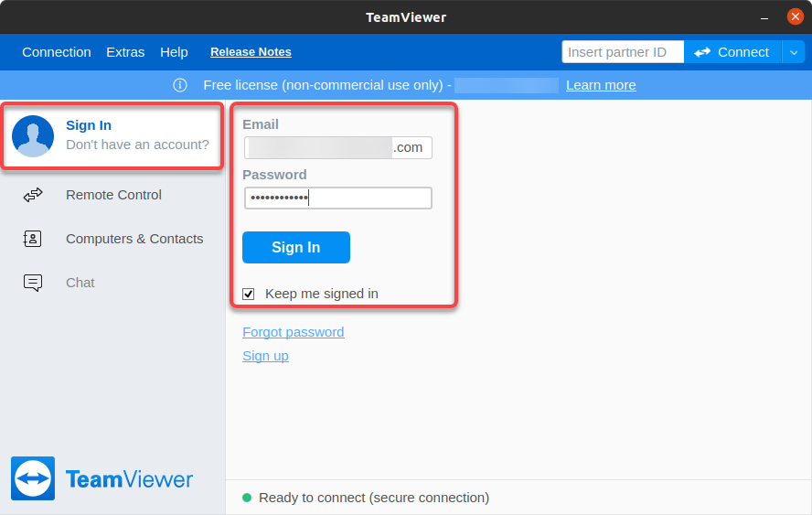
Task: Toggle Keep me signed in checkbox
Action: 249,295
